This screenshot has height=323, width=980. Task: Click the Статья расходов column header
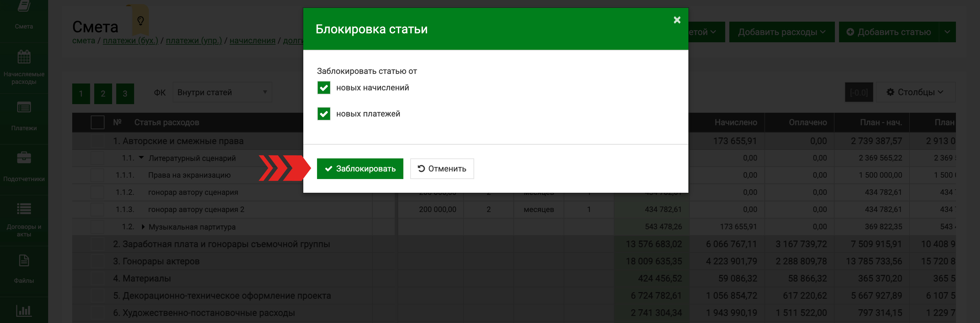[167, 122]
